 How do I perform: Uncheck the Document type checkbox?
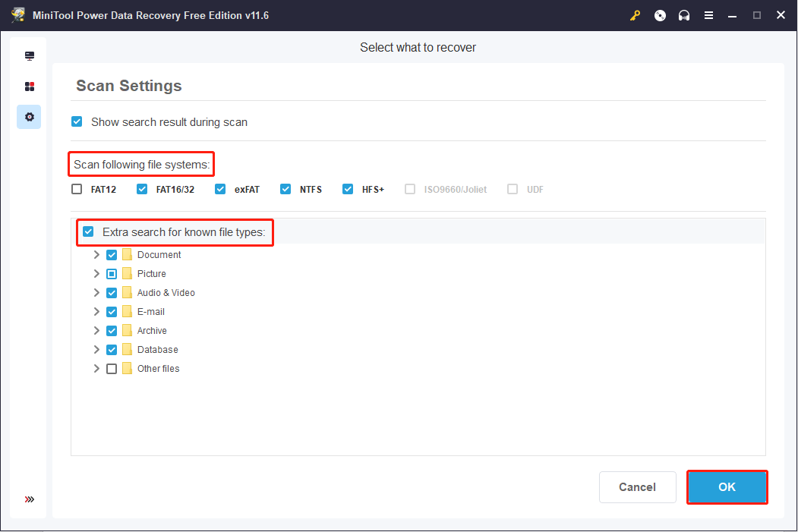click(112, 255)
